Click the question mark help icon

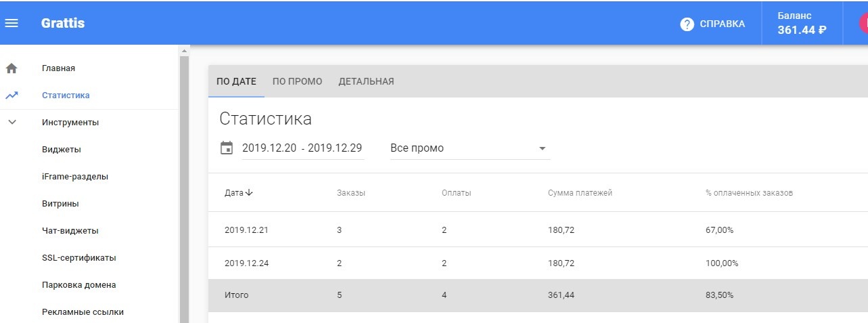click(687, 24)
